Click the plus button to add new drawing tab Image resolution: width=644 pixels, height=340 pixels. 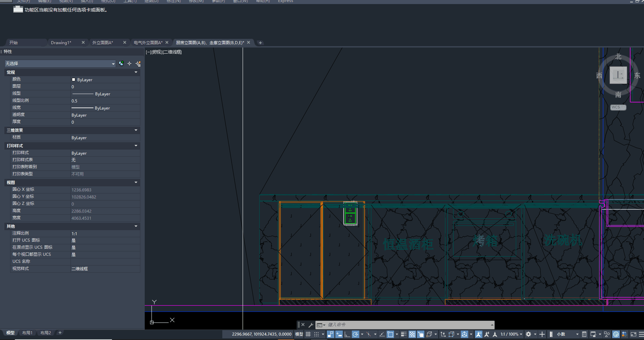[x=260, y=43]
